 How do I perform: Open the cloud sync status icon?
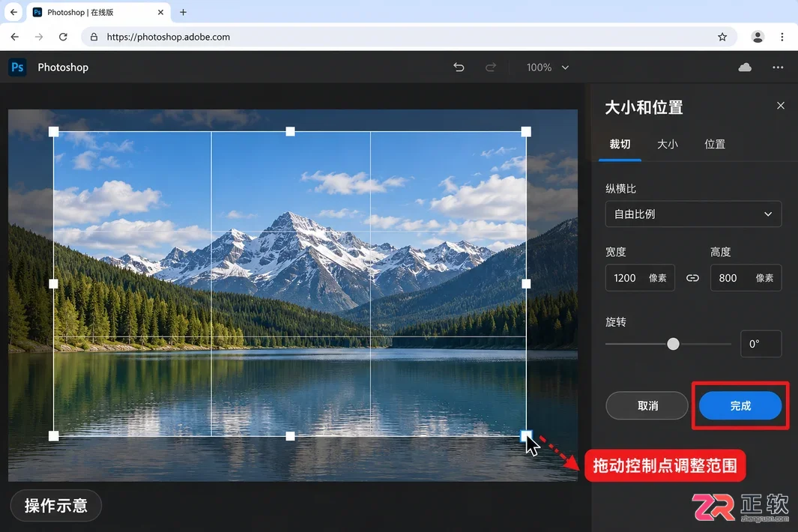coord(745,67)
